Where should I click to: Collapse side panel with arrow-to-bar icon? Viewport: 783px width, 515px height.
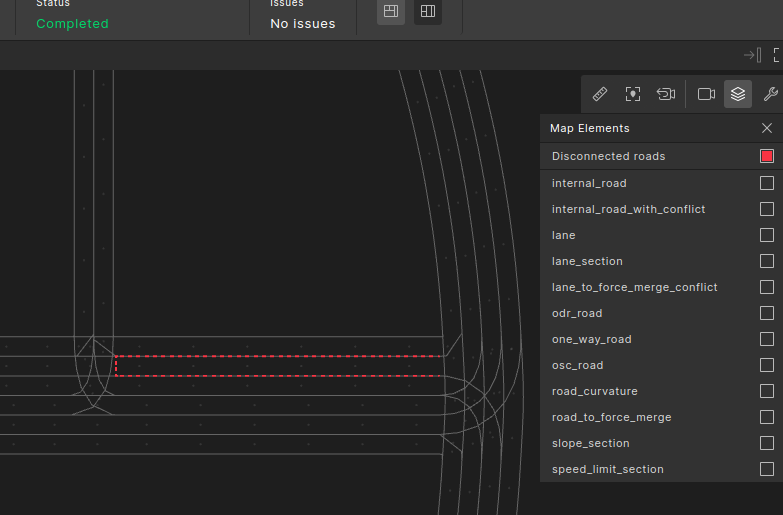[752, 55]
